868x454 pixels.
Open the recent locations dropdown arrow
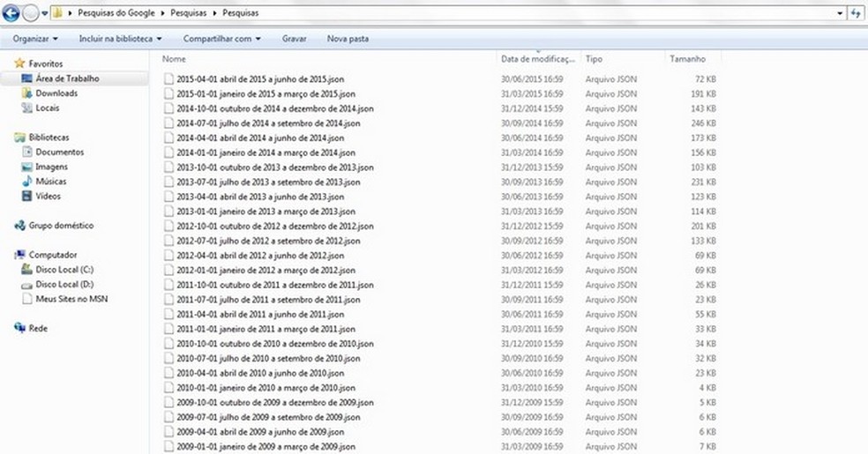[45, 13]
